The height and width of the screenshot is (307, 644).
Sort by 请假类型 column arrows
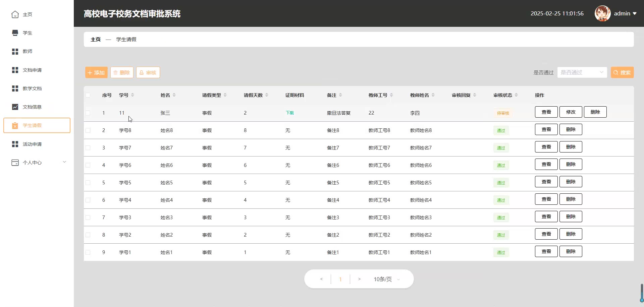tap(225, 95)
